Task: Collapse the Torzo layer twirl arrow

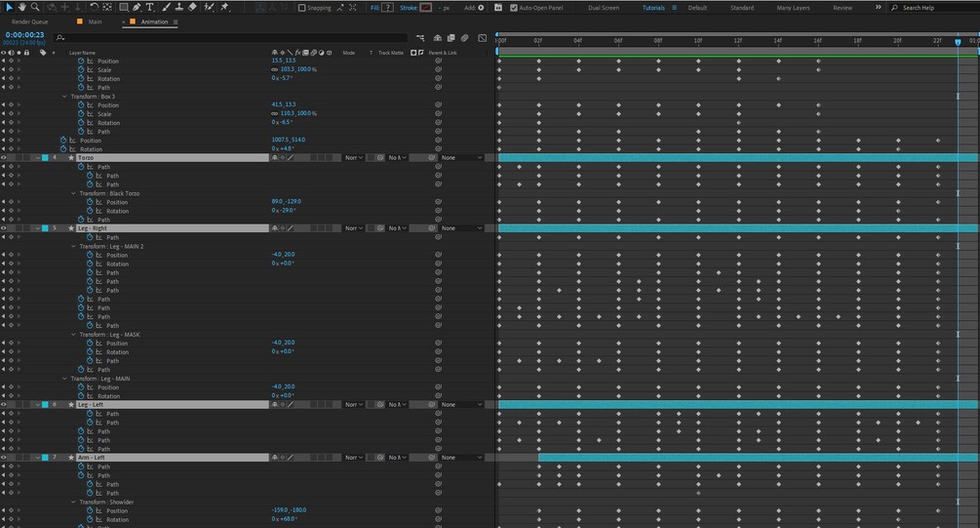Action: click(38, 158)
